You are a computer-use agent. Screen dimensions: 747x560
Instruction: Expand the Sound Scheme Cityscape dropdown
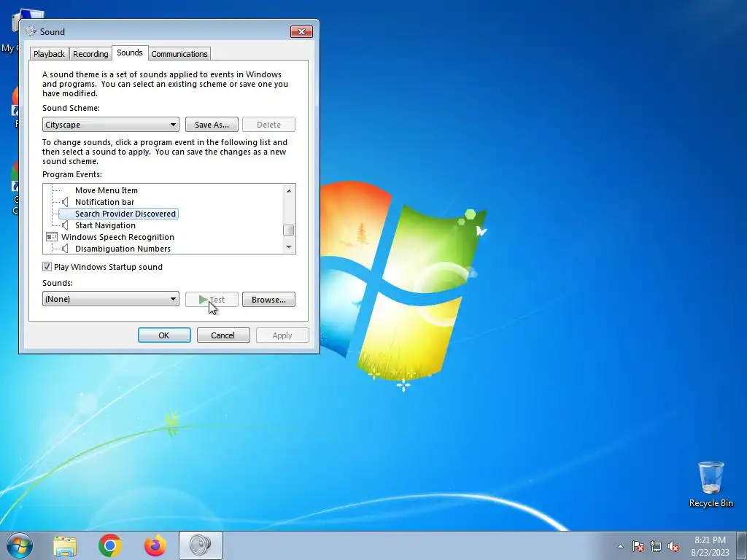111,125
